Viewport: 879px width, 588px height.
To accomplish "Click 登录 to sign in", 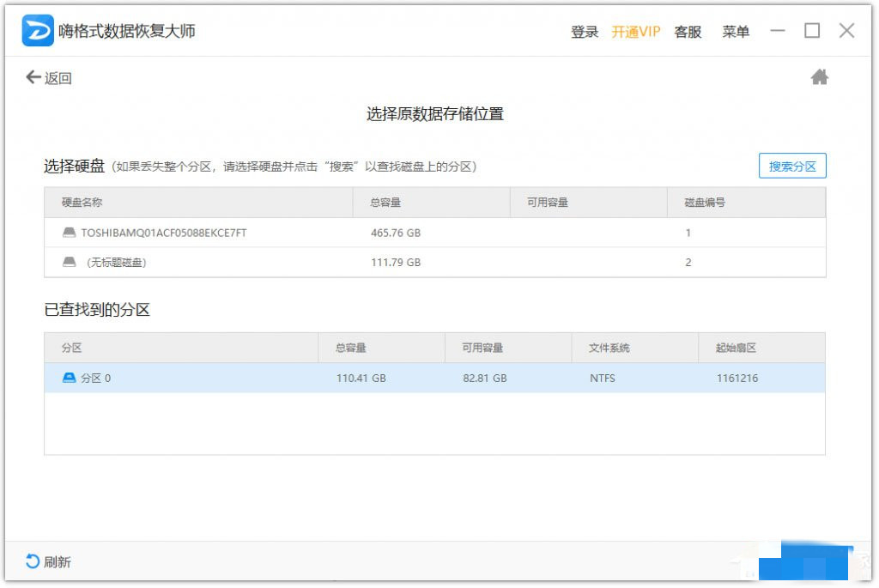I will point(584,32).
